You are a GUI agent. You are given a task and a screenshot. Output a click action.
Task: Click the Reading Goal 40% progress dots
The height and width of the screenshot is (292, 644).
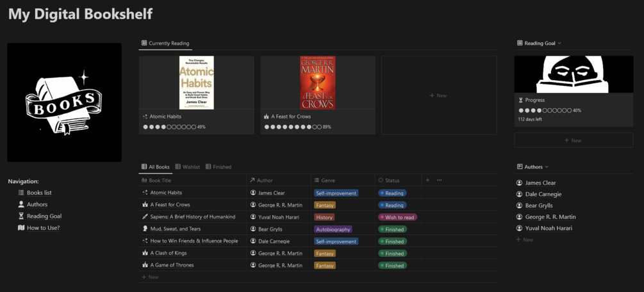pos(545,111)
